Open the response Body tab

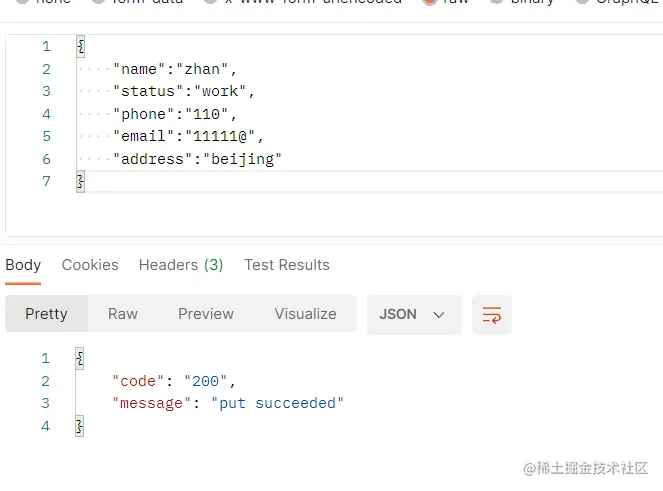pos(23,265)
